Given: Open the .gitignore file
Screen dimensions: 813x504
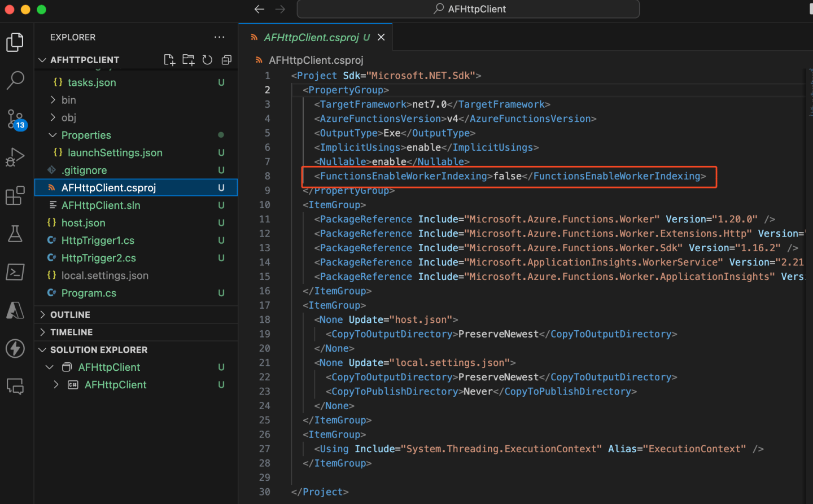Looking at the screenshot, I should click(84, 170).
